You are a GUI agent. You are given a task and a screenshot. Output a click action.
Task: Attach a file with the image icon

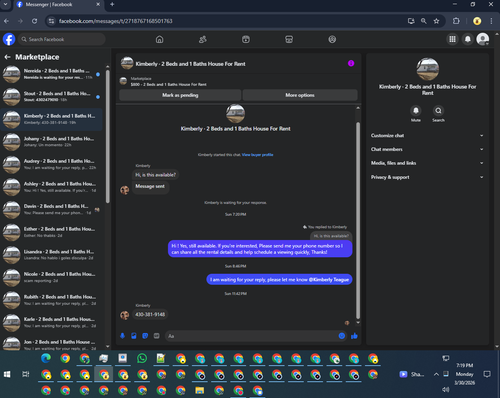(134, 336)
